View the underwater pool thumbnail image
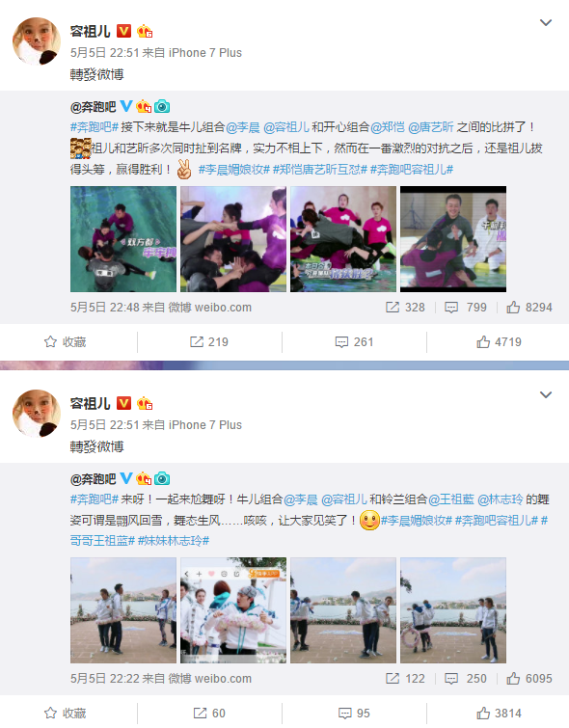This screenshot has width=569, height=728. click(x=123, y=239)
